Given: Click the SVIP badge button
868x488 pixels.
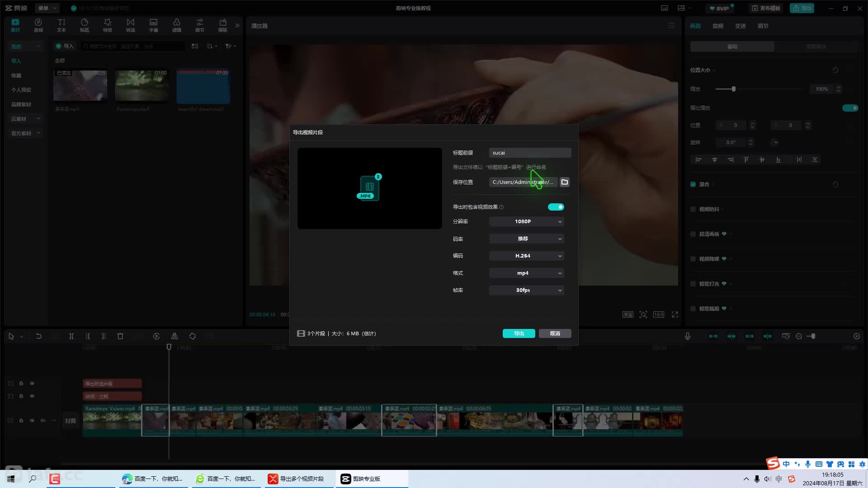Looking at the screenshot, I should point(719,8).
